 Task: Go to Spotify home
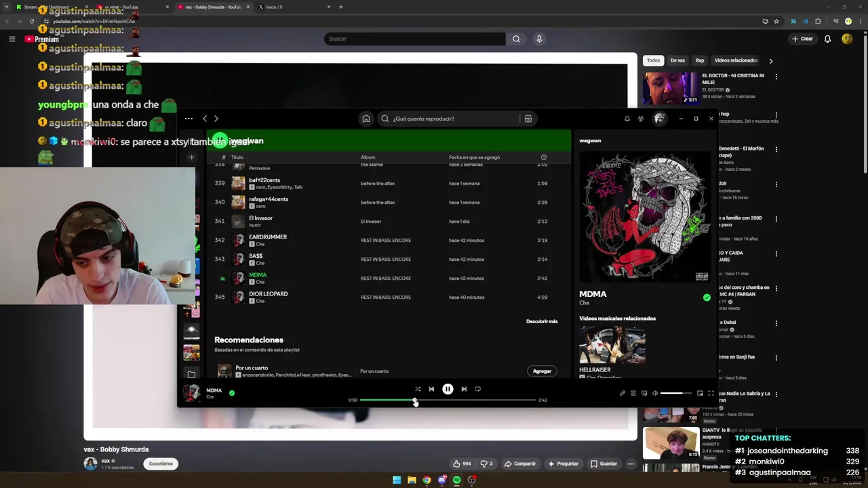pos(366,119)
